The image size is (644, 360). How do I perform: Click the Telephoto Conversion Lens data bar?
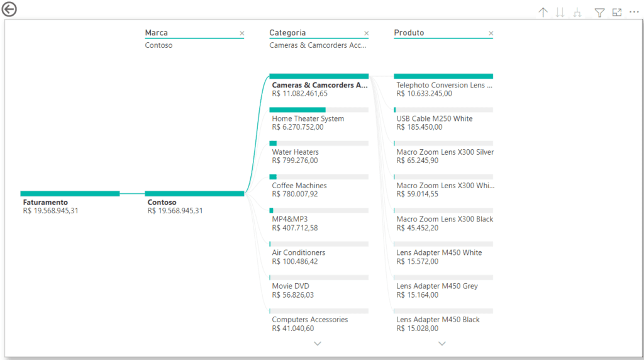[x=443, y=76]
